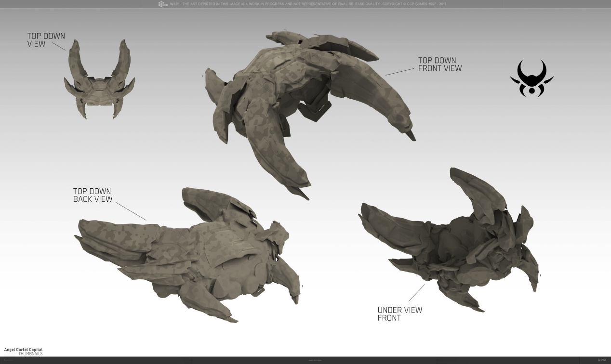
Task: Click the pointer line beside "TOP DOWN FRONT VIEW"
Action: pyautogui.click(x=399, y=71)
